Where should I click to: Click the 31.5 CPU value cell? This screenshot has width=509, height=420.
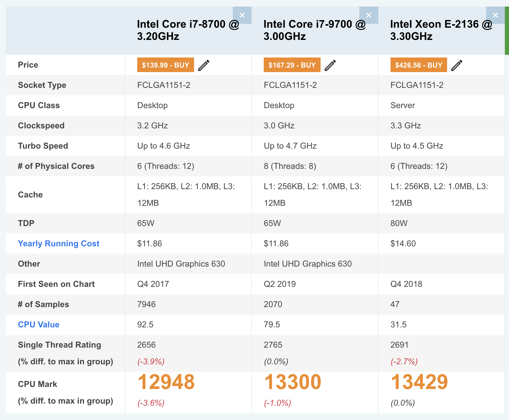click(399, 324)
